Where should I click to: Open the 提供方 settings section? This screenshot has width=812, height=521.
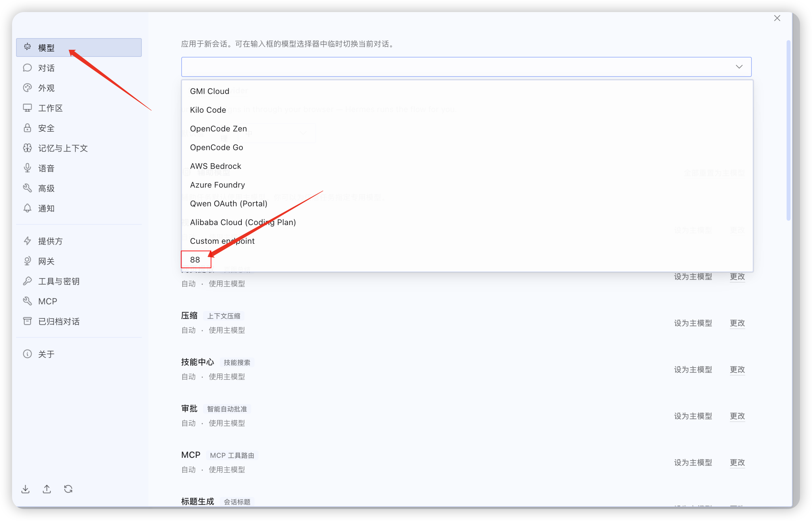79,241
